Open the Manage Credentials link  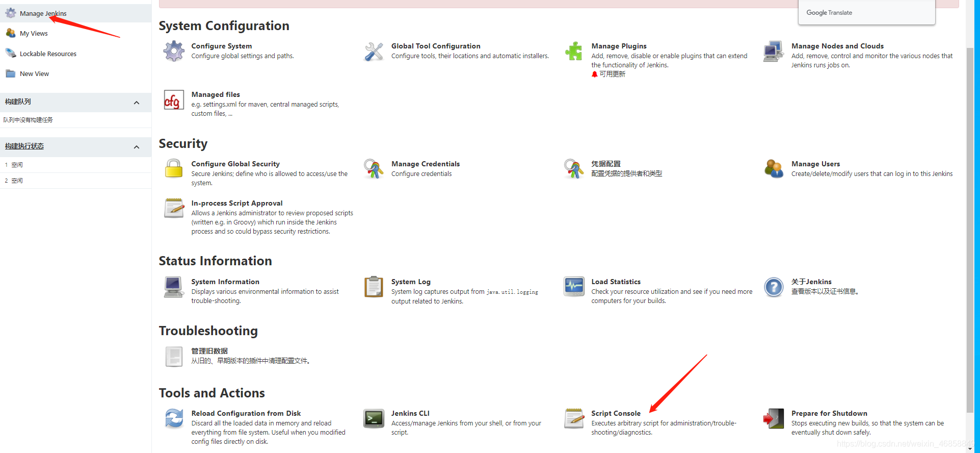[x=426, y=164]
